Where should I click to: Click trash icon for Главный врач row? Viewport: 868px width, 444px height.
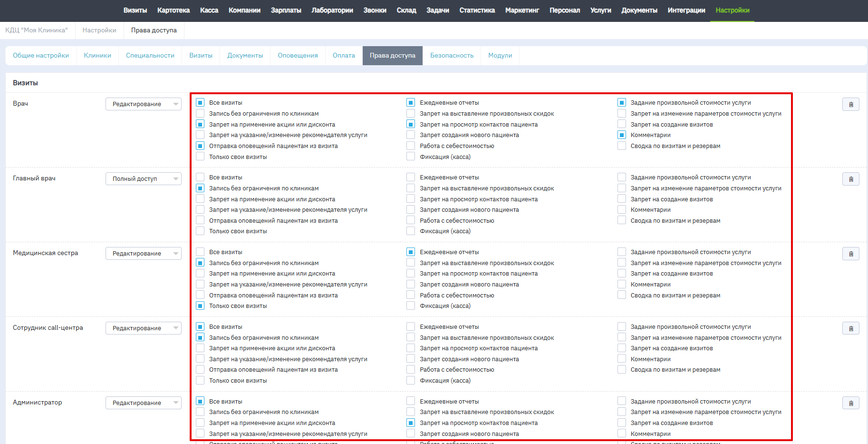pos(850,179)
